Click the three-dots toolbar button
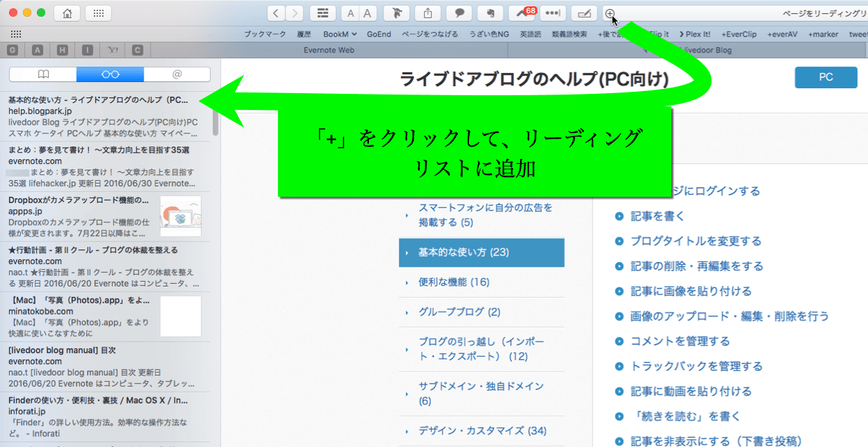 pyautogui.click(x=553, y=13)
